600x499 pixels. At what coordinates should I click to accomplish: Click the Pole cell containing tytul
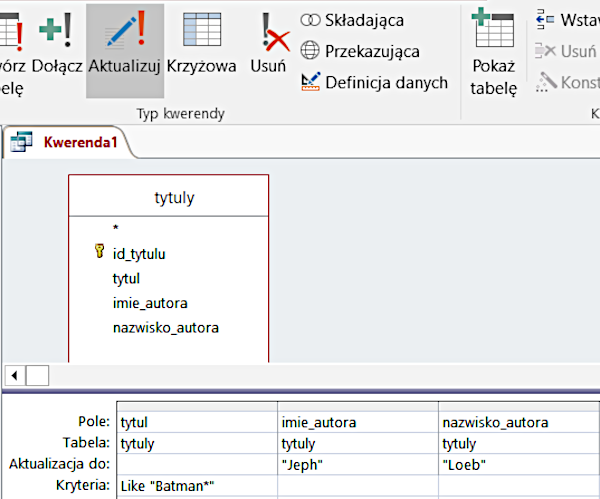[196, 422]
